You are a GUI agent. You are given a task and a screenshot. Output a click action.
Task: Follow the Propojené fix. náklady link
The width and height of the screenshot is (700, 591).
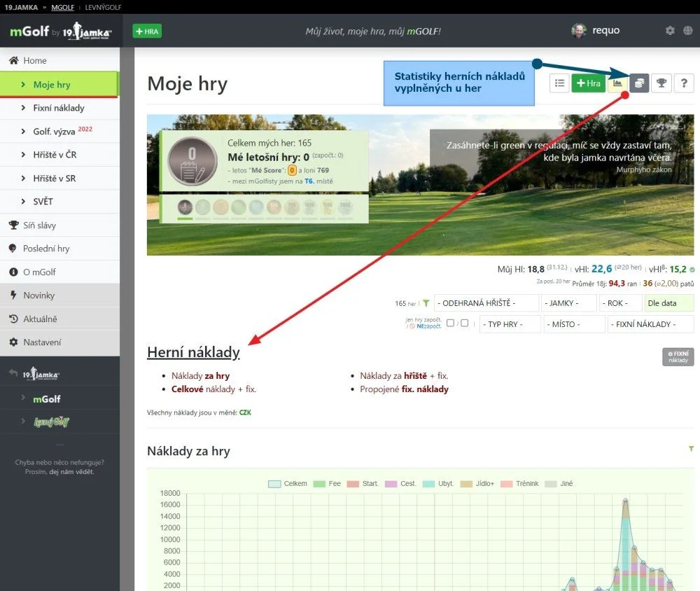pyautogui.click(x=404, y=389)
